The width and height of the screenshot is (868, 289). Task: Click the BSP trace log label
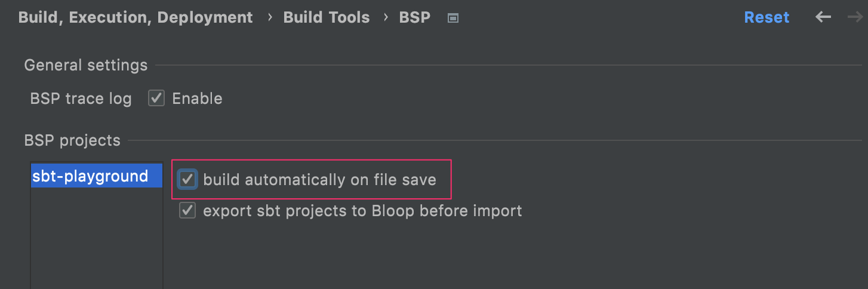[x=81, y=99]
